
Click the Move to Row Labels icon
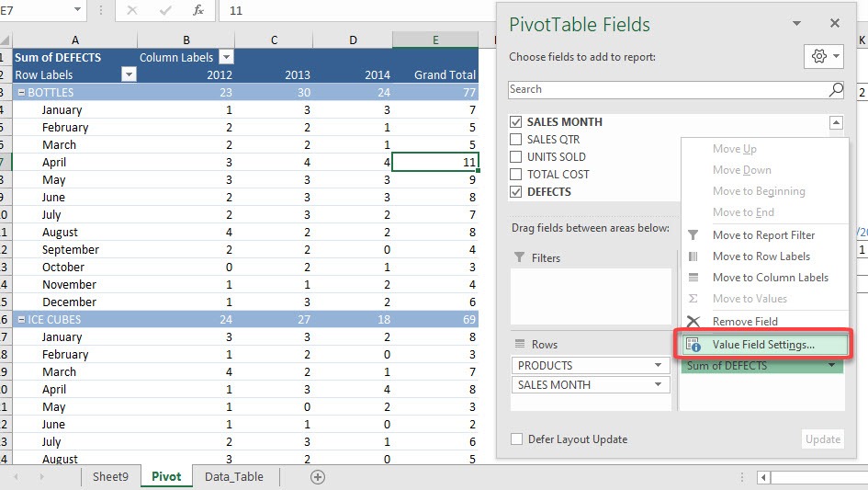click(x=693, y=256)
